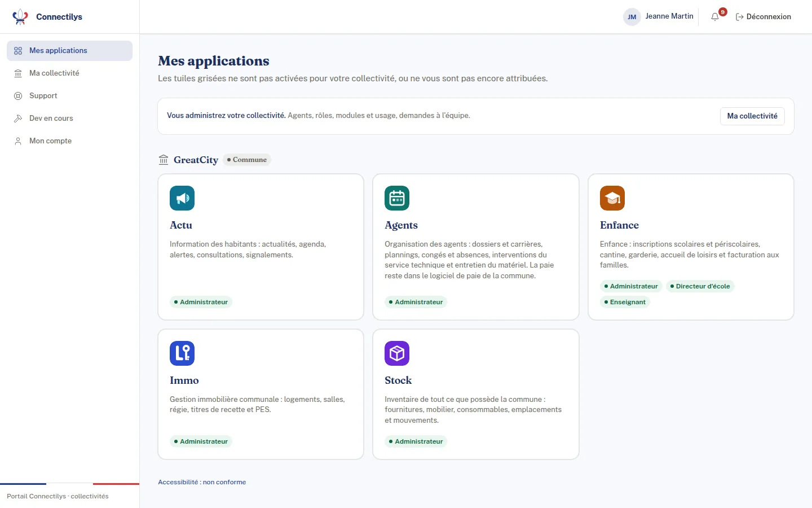Open Dev en cours menu item

pos(69,119)
